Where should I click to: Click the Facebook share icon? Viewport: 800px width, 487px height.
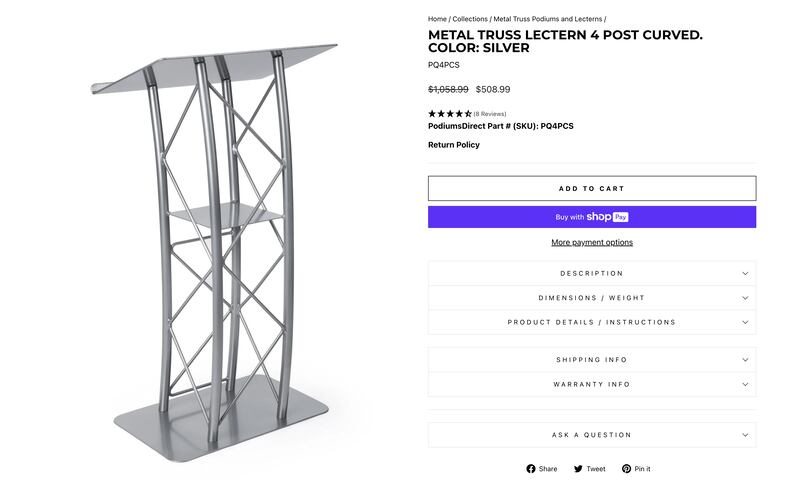[x=531, y=469]
